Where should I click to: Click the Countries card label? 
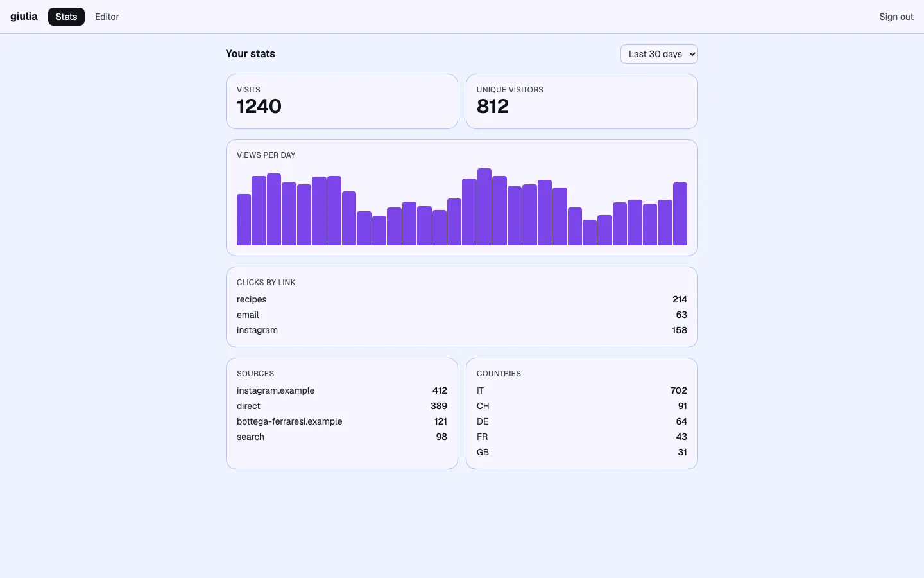[499, 374]
